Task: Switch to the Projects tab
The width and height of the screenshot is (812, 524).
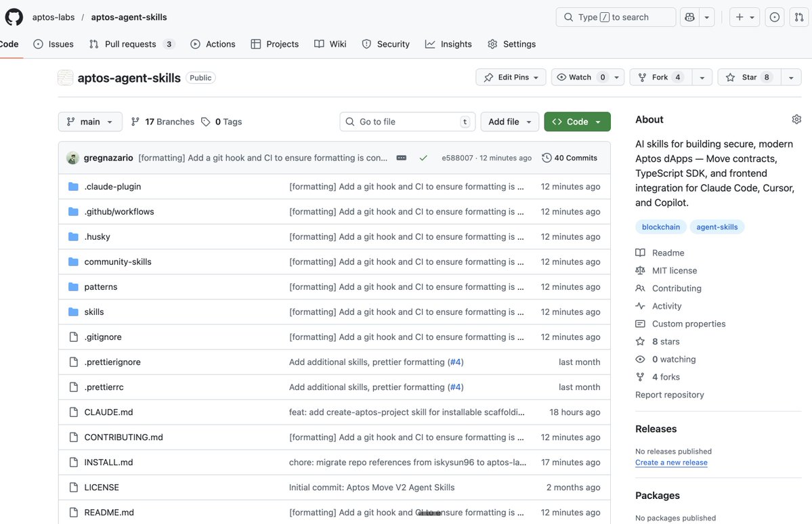Action: click(274, 44)
